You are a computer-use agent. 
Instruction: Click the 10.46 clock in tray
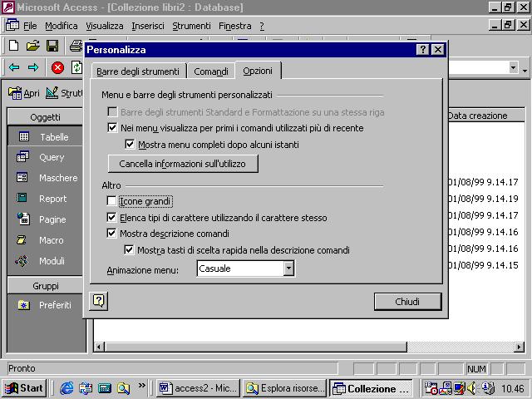click(513, 388)
